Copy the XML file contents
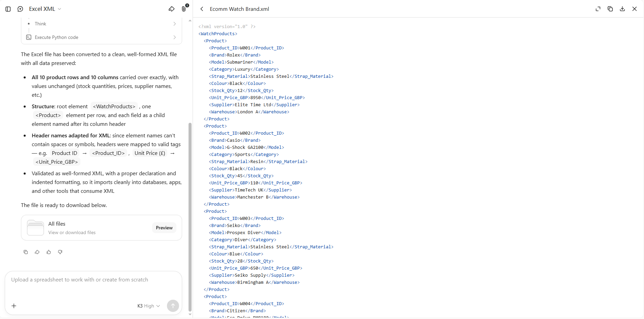644x319 pixels. pyautogui.click(x=610, y=9)
